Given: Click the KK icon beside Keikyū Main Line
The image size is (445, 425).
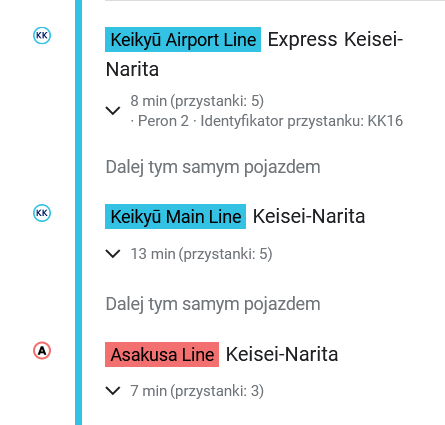Looking at the screenshot, I should click(42, 213).
